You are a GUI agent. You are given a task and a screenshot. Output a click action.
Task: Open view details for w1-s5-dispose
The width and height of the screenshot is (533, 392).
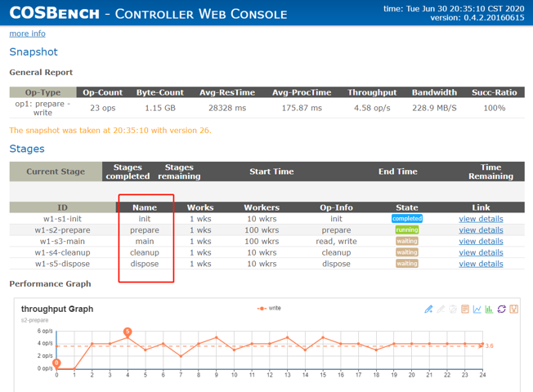coord(481,264)
